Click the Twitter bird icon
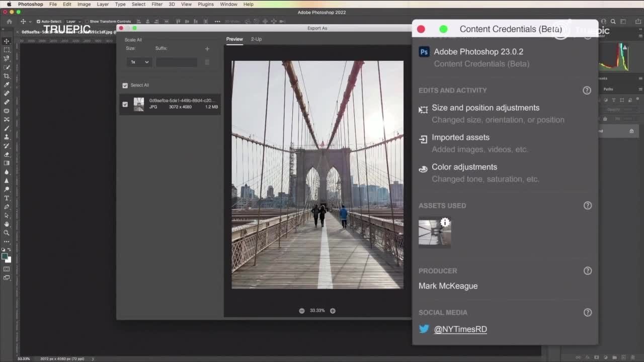This screenshot has height=362, width=644. pos(424,329)
